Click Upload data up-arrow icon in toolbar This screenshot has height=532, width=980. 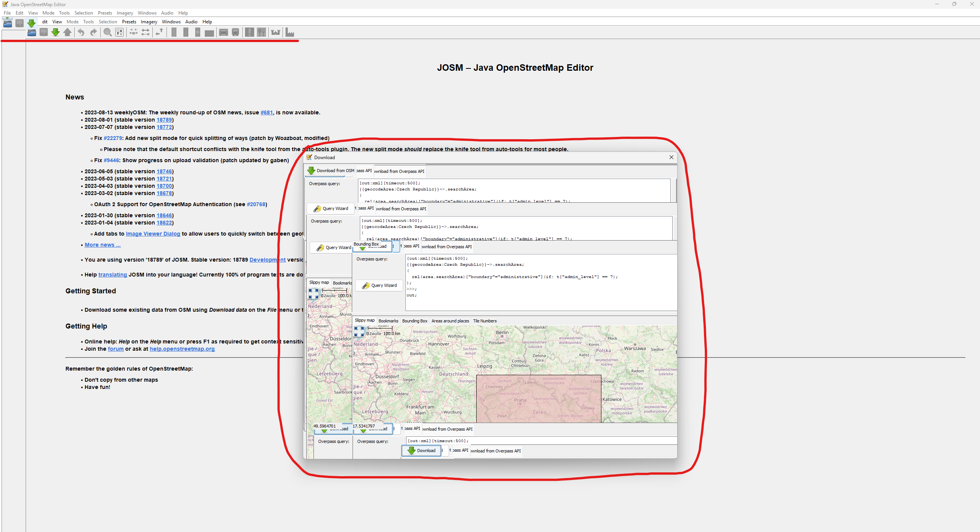click(x=67, y=33)
